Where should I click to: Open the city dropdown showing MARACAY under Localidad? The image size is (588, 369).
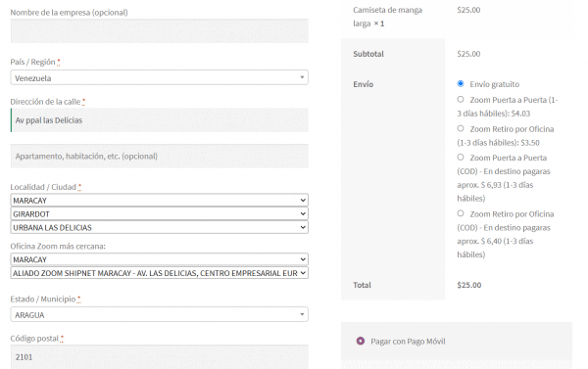pos(160,201)
